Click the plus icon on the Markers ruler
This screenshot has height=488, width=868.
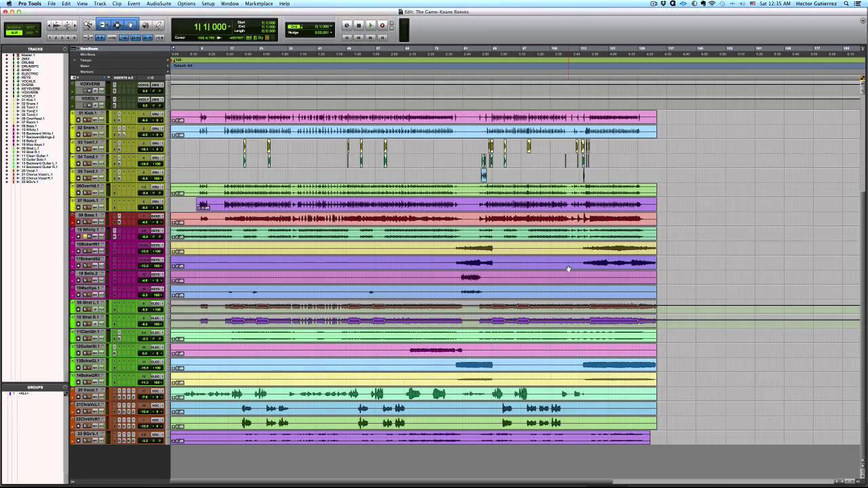167,72
